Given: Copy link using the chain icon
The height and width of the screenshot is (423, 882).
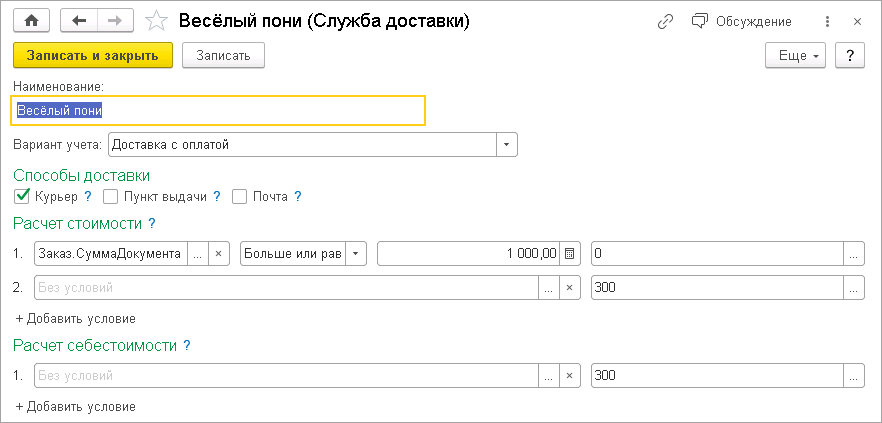Looking at the screenshot, I should coord(665,21).
